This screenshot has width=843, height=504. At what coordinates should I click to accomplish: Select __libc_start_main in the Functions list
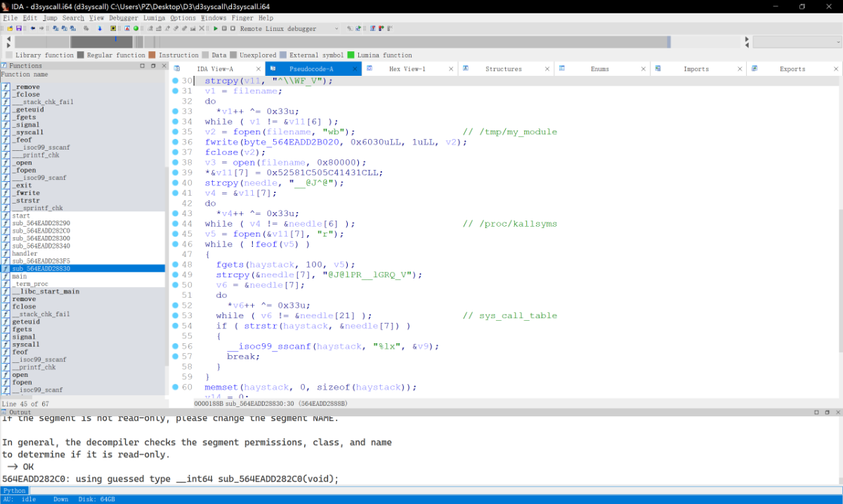tap(83, 291)
